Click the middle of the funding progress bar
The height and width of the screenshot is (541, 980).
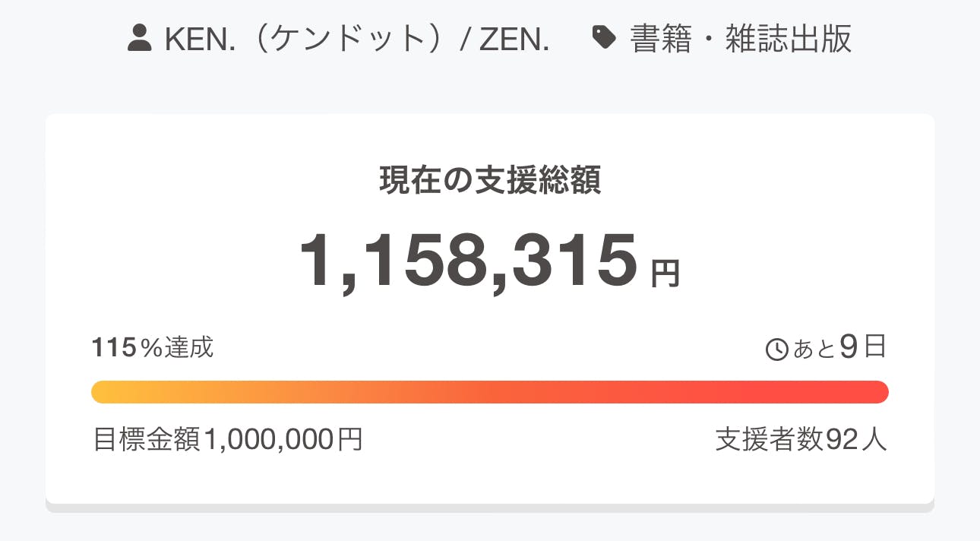(x=490, y=392)
